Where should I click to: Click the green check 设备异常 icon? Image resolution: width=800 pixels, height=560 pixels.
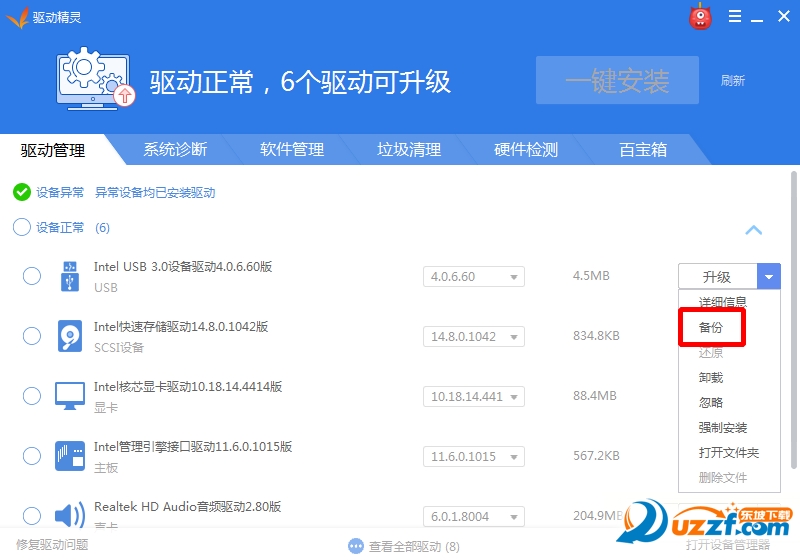[x=21, y=192]
